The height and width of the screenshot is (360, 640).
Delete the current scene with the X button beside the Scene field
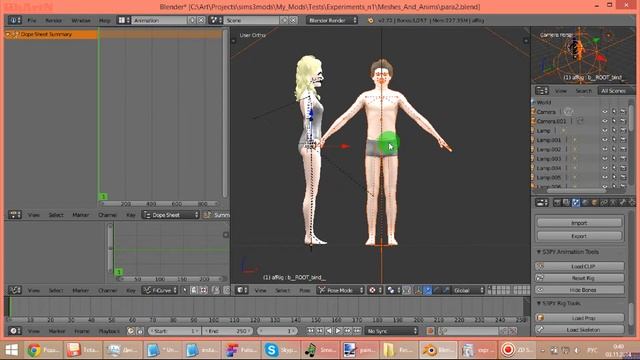point(293,20)
